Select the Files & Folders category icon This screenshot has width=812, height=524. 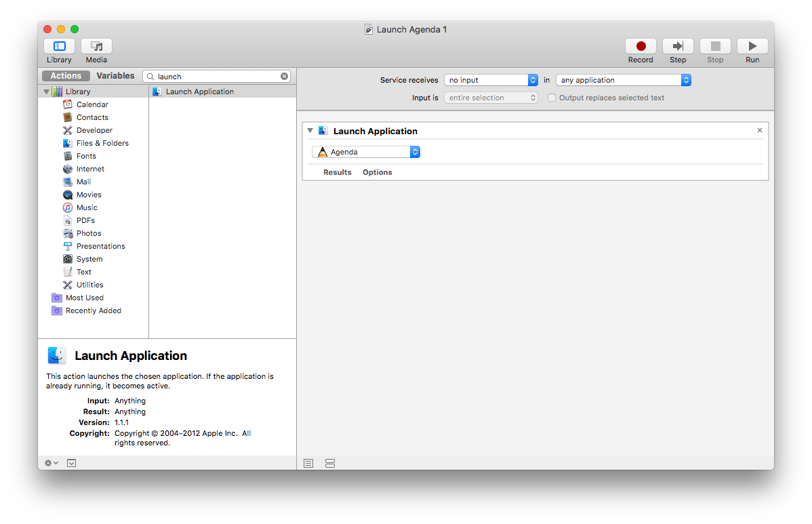point(67,144)
